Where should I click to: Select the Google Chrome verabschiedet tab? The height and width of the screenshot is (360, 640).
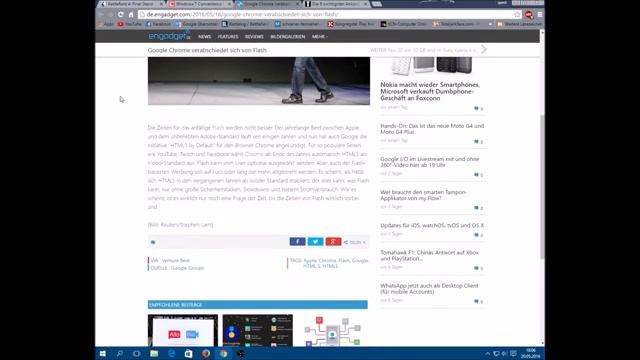(268, 4)
